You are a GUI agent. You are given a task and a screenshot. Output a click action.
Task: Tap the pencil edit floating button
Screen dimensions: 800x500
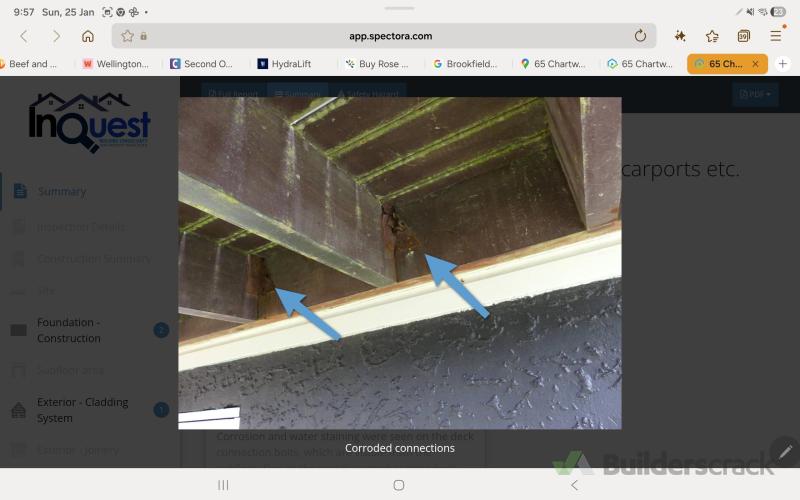point(785,452)
